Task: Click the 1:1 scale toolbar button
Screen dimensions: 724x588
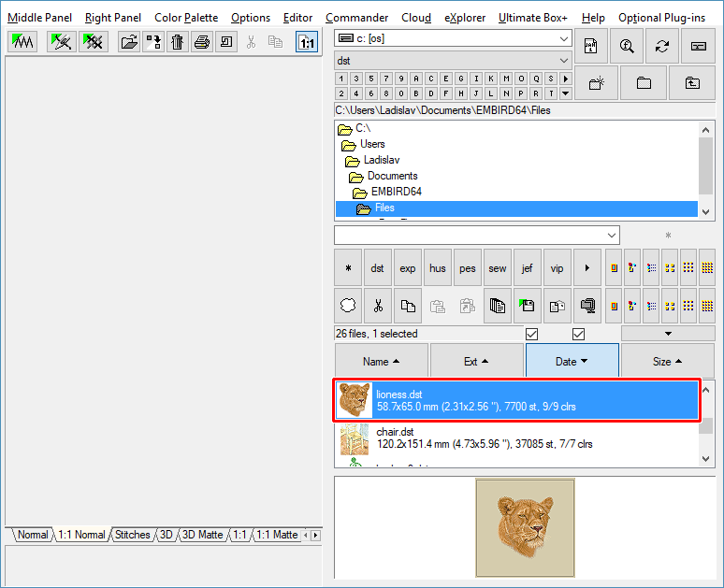Action: [306, 42]
